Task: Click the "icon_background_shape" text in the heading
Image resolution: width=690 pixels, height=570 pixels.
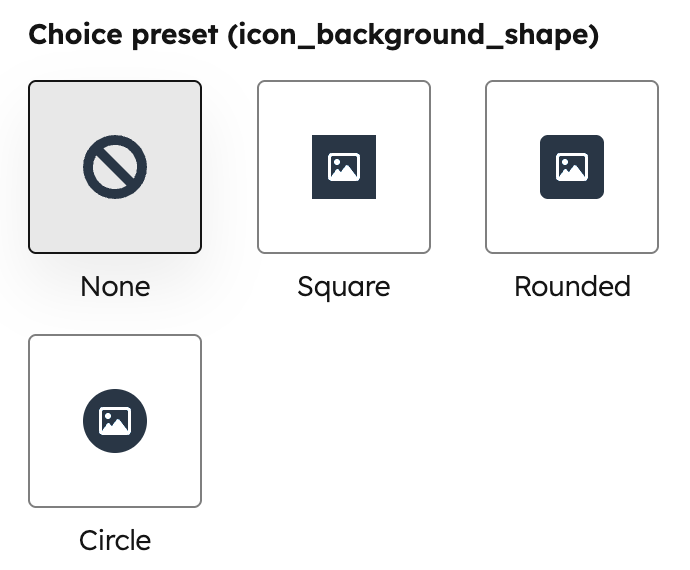Action: coord(411,35)
